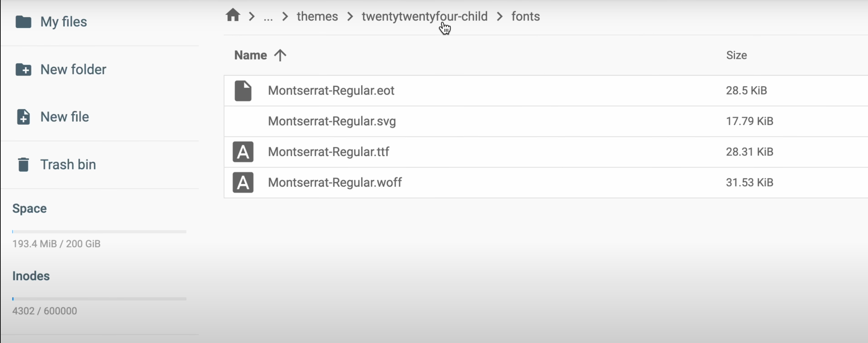
Task: Go to the themes breadcrumb folder
Action: [317, 17]
